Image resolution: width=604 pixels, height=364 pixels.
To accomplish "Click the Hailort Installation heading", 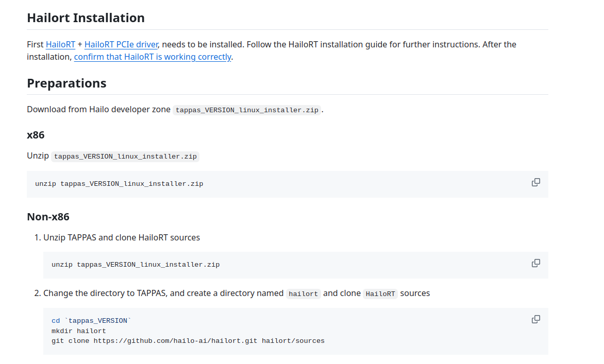I will pyautogui.click(x=86, y=18).
